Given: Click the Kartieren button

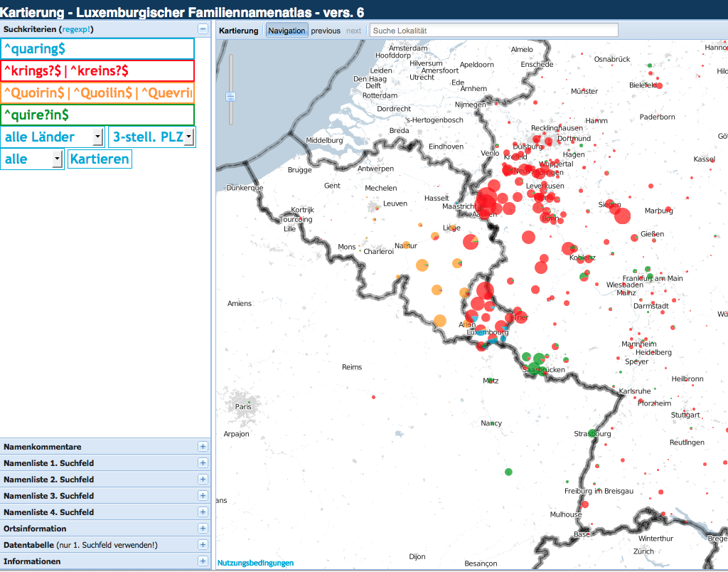Looking at the screenshot, I should 100,159.
